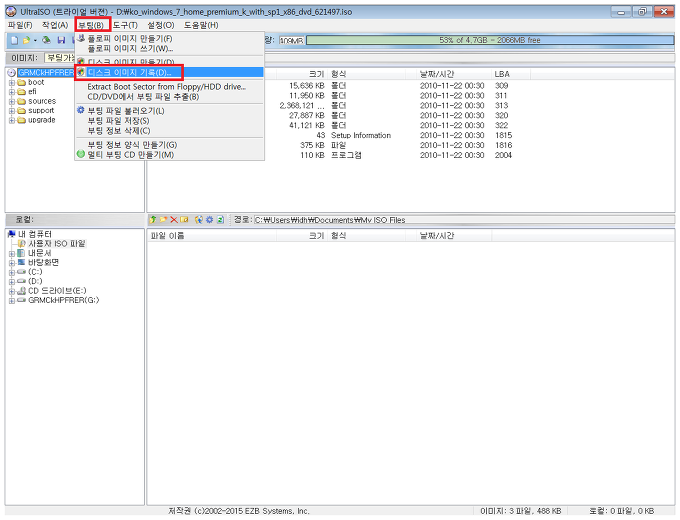Screen dimensions: 680x520
Task: Click the yellow folder-path icon in local toolbar
Action: pyautogui.click(x=184, y=220)
